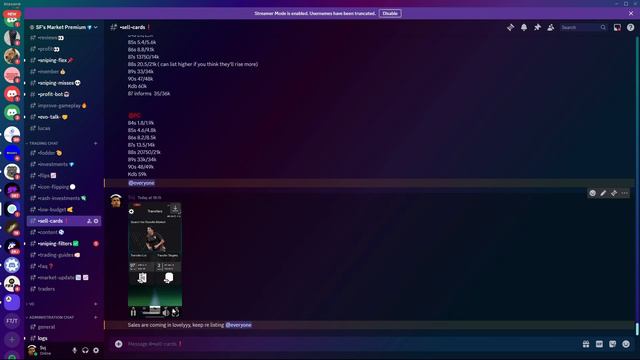Image resolution: width=640 pixels, height=360 pixels.
Task: Open the faq channel
Action: 64,267
